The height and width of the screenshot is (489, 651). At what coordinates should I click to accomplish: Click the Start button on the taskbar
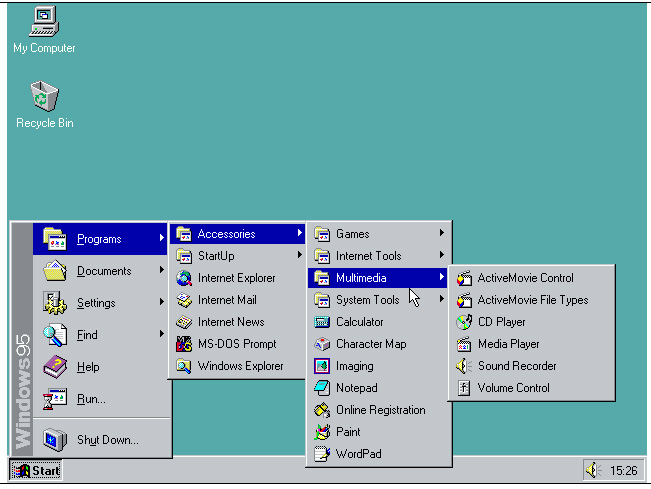click(36, 470)
